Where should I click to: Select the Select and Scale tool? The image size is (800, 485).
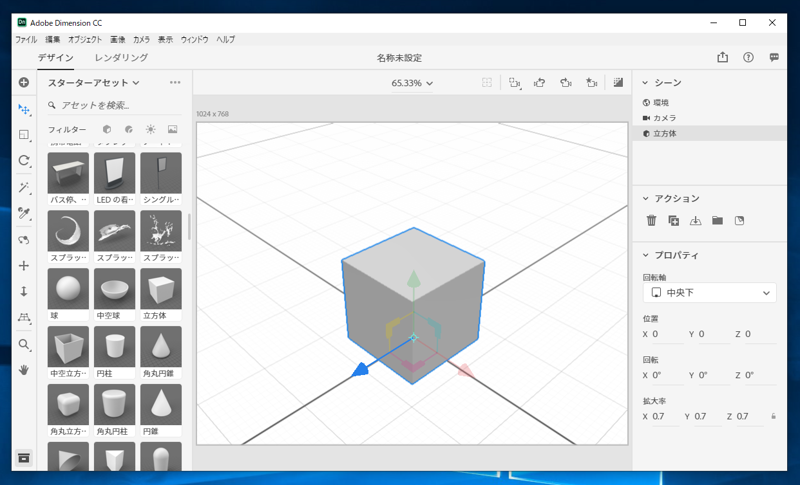pyautogui.click(x=24, y=135)
